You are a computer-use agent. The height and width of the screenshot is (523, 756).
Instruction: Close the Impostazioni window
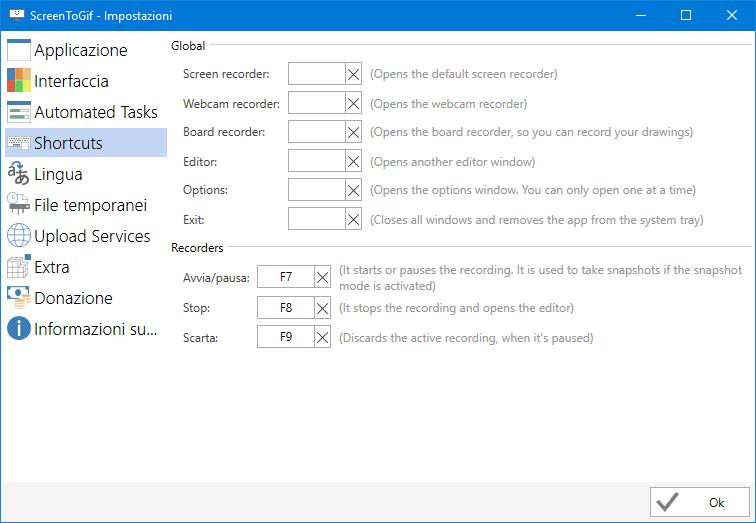pyautogui.click(x=731, y=15)
